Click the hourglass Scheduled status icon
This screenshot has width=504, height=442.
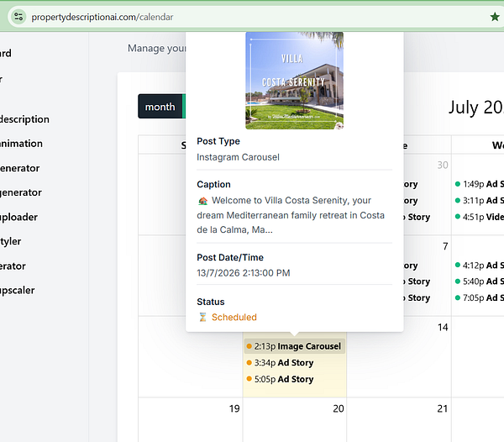tap(202, 318)
